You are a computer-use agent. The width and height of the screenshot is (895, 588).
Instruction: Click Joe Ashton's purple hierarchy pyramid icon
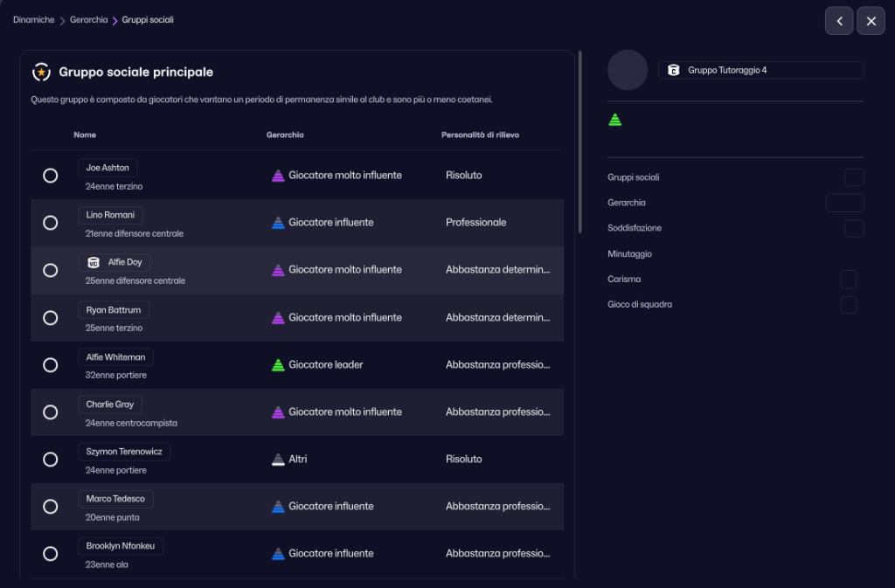278,176
